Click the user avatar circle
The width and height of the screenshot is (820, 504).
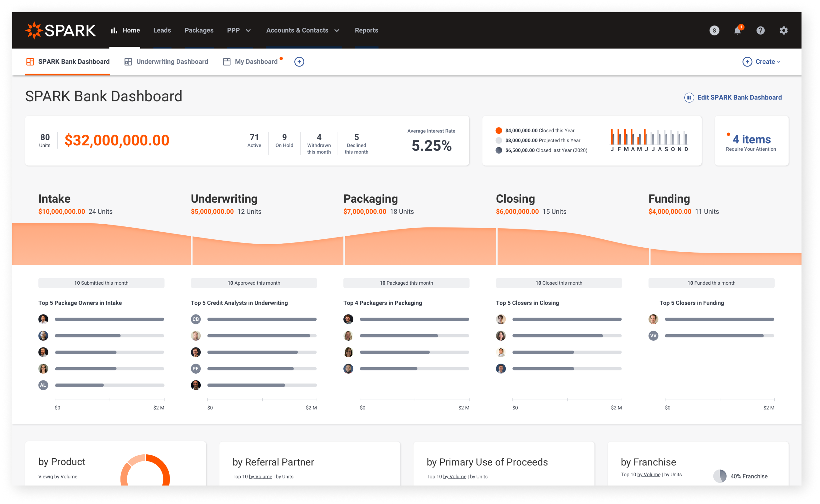click(x=714, y=30)
